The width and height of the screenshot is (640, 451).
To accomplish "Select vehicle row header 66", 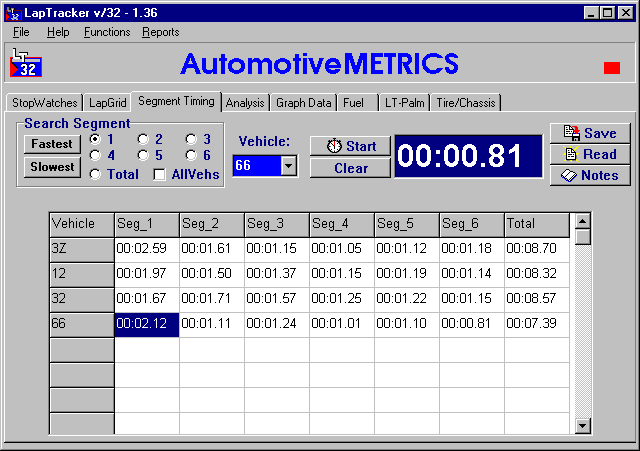I will pos(82,325).
